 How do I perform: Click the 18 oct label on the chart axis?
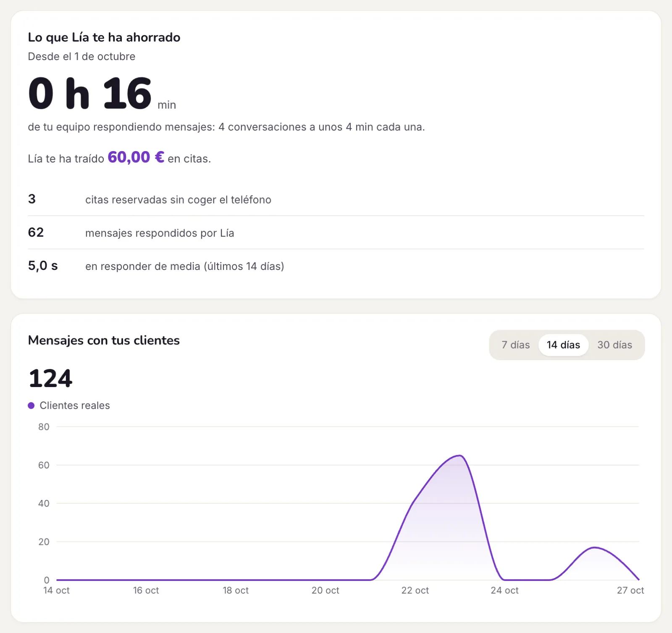[236, 590]
